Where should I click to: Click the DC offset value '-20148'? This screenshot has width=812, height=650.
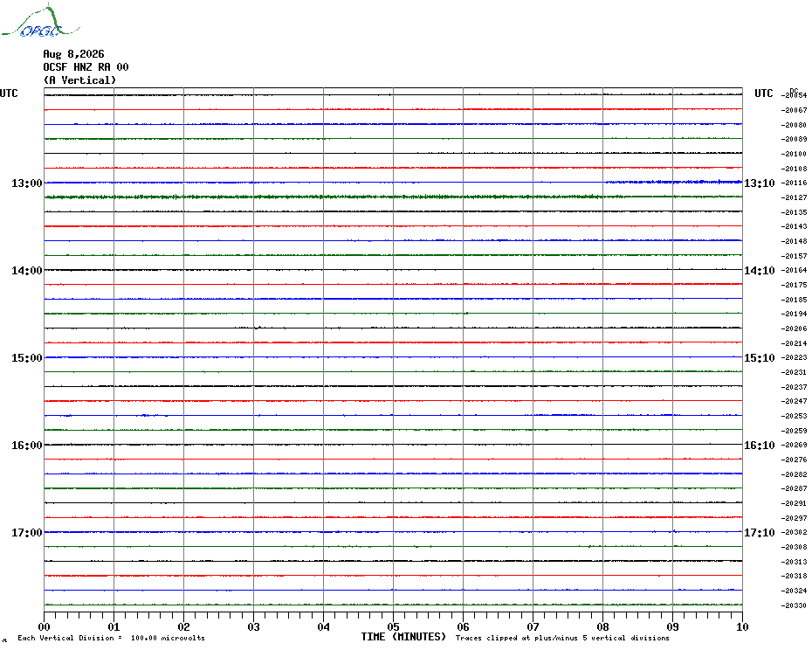[x=794, y=241]
